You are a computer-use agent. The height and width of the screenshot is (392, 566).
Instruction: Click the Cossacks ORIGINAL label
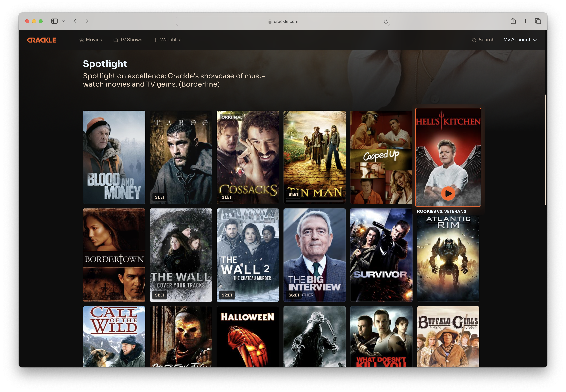click(232, 117)
